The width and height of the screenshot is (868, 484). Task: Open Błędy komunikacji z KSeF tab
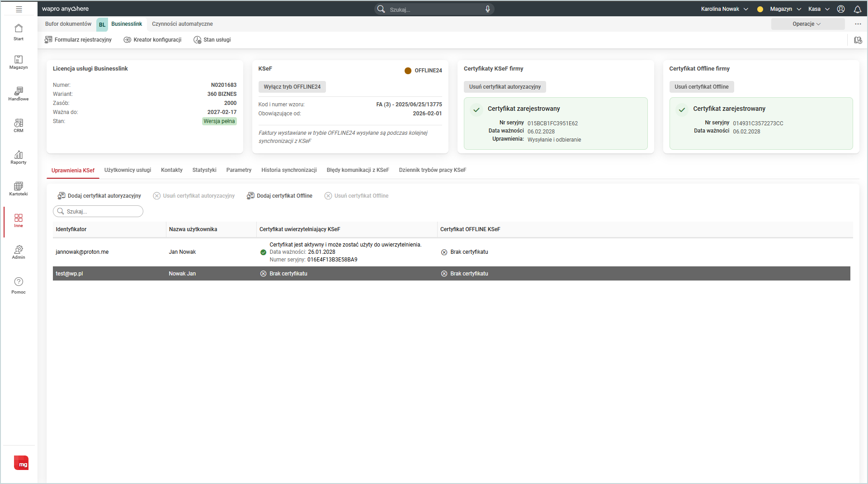pos(358,170)
